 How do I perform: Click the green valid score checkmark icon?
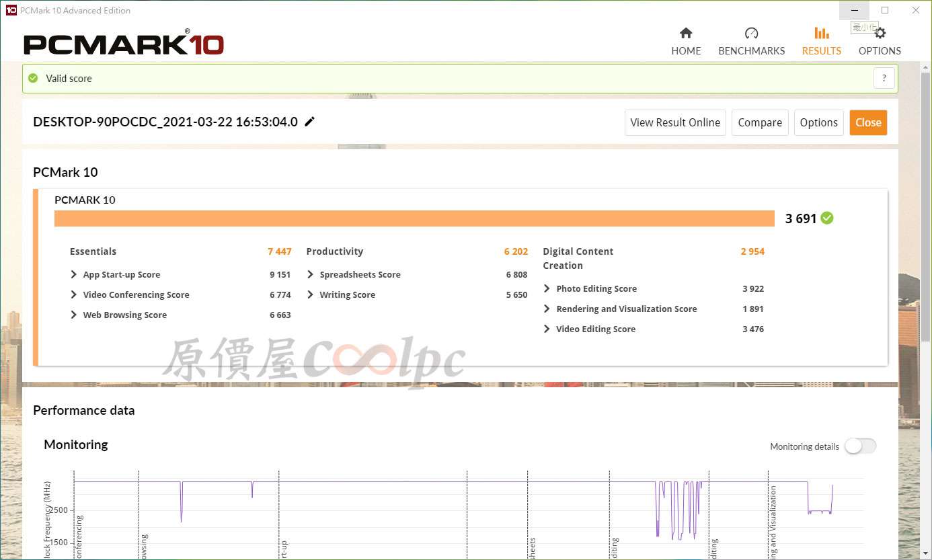[33, 78]
